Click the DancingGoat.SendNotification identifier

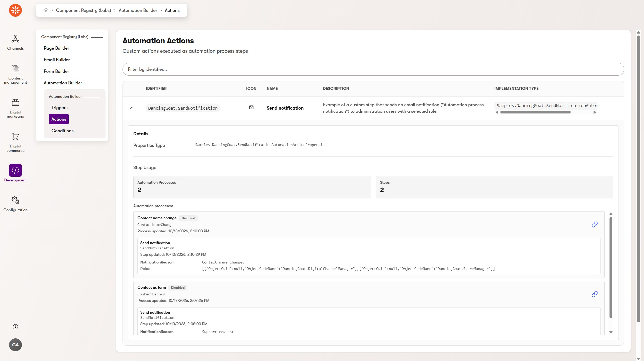click(183, 108)
